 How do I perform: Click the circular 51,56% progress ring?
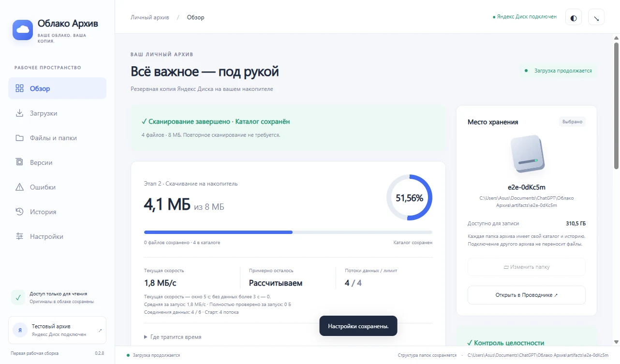[x=409, y=198]
